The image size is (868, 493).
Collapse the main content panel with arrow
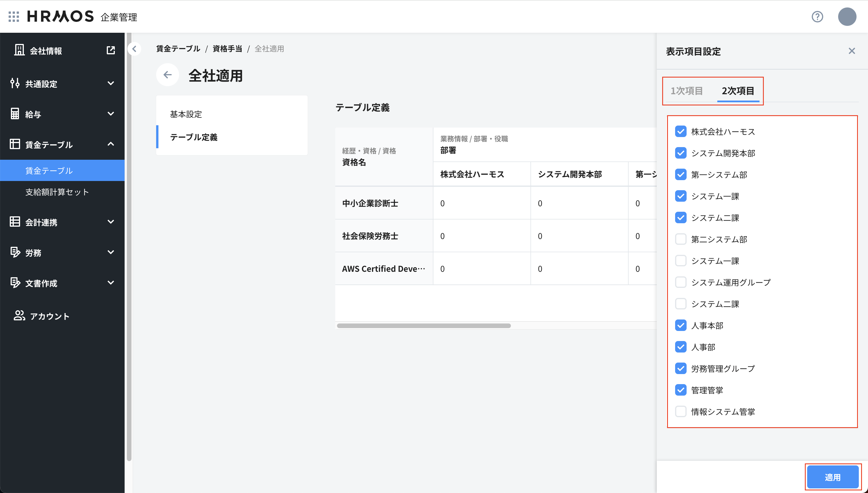tap(135, 49)
